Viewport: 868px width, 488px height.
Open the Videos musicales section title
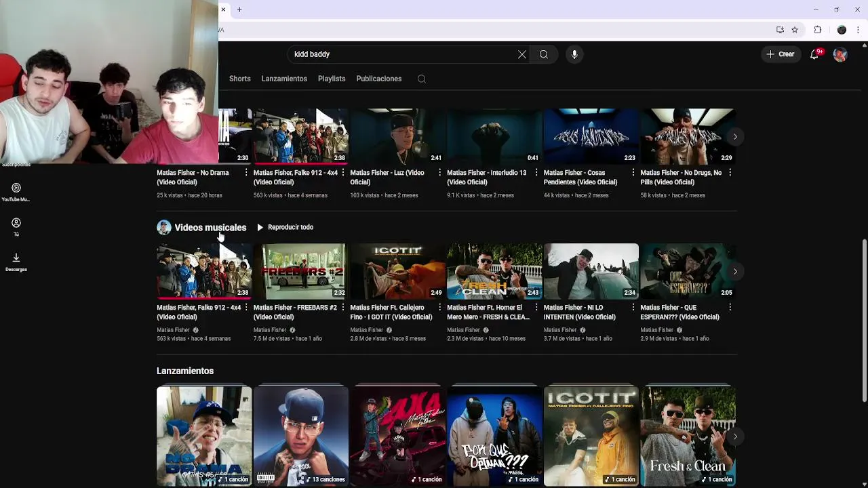pyautogui.click(x=210, y=228)
